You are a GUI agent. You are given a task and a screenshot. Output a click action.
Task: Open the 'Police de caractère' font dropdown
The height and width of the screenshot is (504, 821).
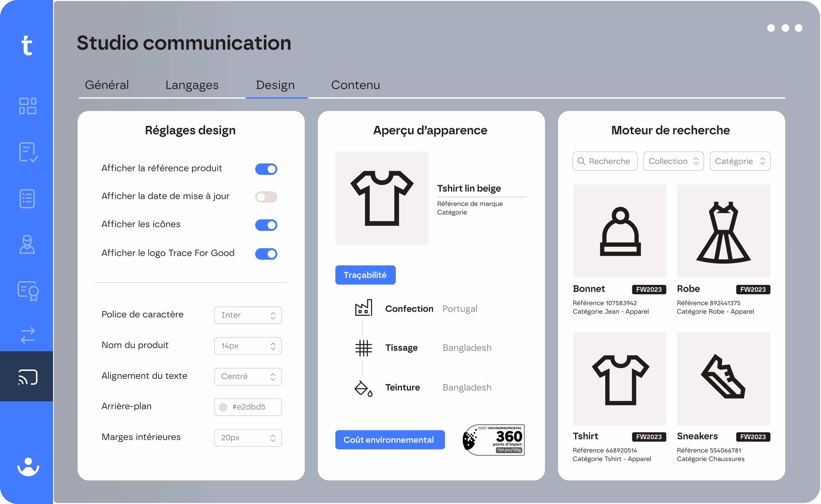pyautogui.click(x=248, y=315)
